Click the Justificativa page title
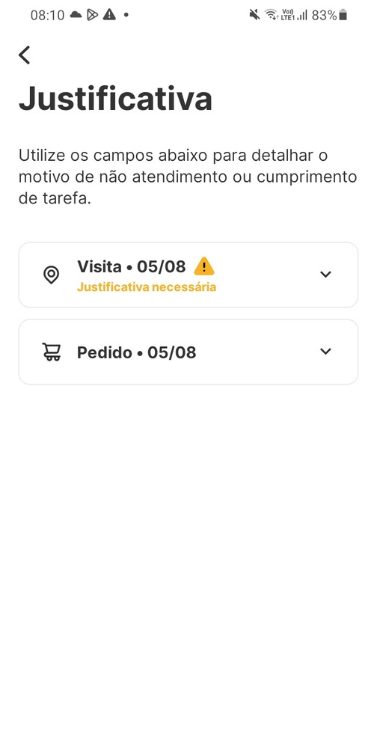The image size is (377, 750). click(115, 99)
